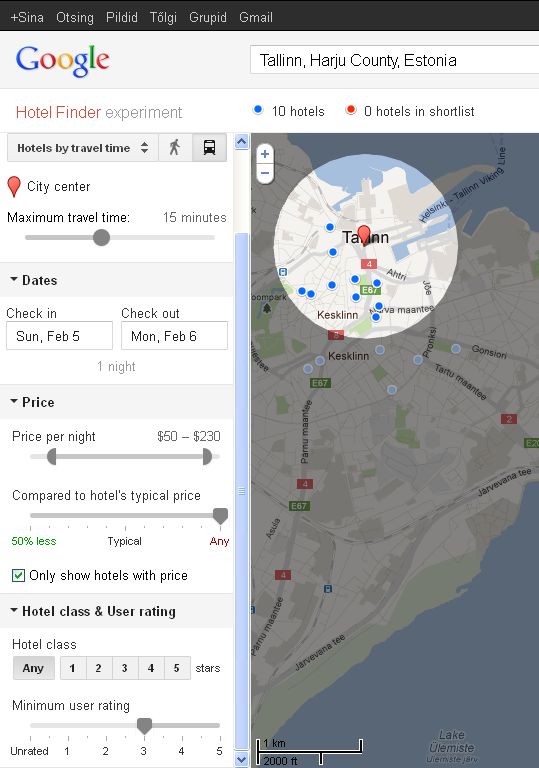Click 15 minutes travel time value
The height and width of the screenshot is (768, 539).
[x=195, y=217]
